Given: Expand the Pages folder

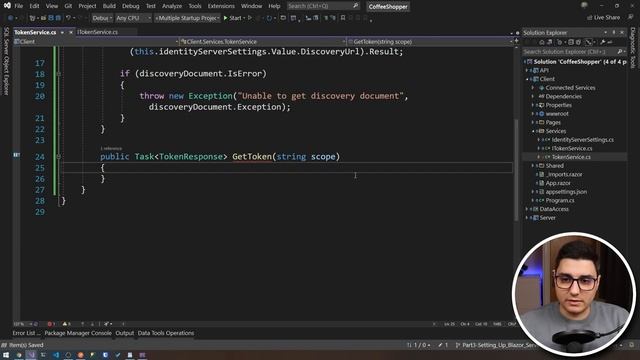Looking at the screenshot, I should [x=533, y=122].
